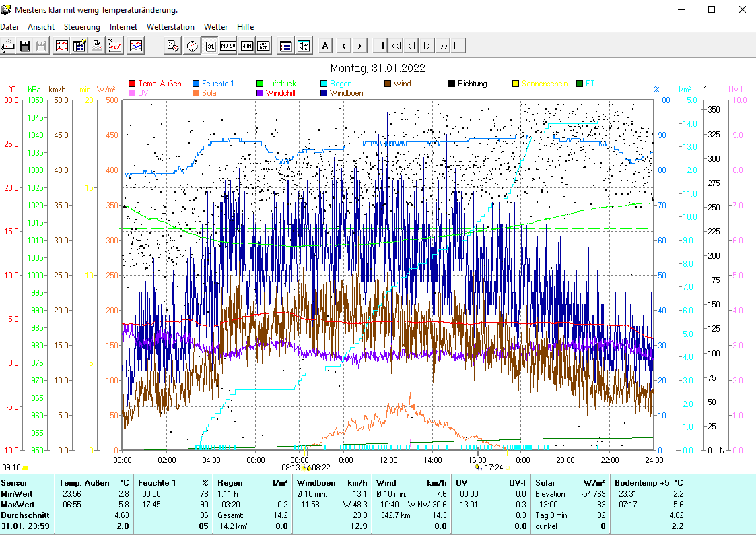
Task: Click the "W 48.3" maximum gust value
Action: click(x=355, y=505)
